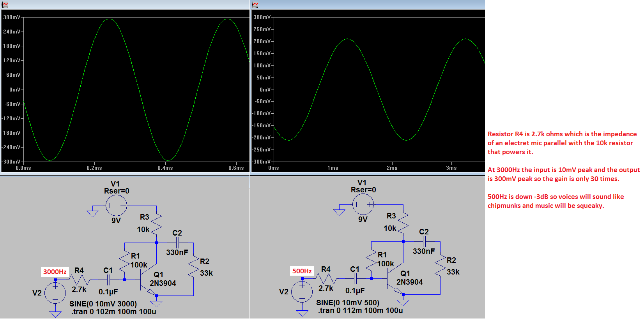Click the 250mV y-axis label
This screenshot has height=322, width=644.
pos(262,30)
